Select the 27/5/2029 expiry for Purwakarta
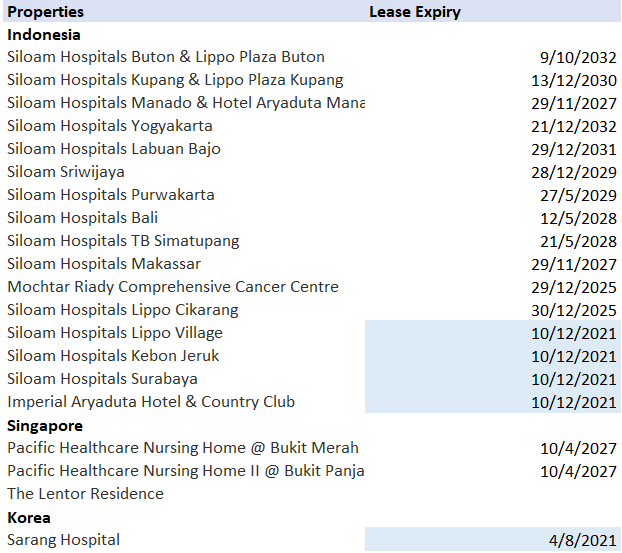The width and height of the screenshot is (622, 553). [x=578, y=196]
